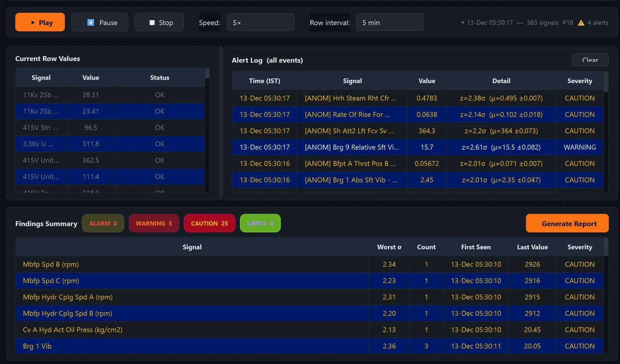Viewport: 620px width, 364px height.
Task: Open the Rate Of Rise For alert
Action: [x=418, y=115]
